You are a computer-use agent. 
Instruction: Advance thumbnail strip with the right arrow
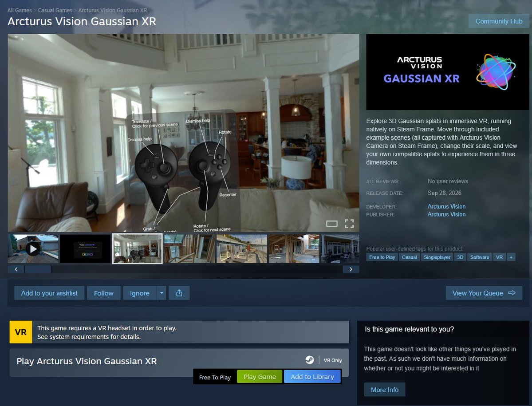tap(351, 269)
